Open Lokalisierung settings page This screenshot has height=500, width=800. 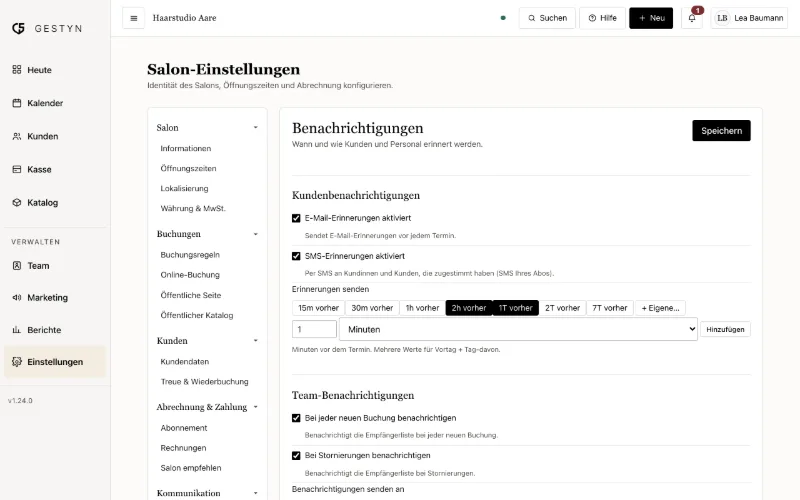coord(184,188)
